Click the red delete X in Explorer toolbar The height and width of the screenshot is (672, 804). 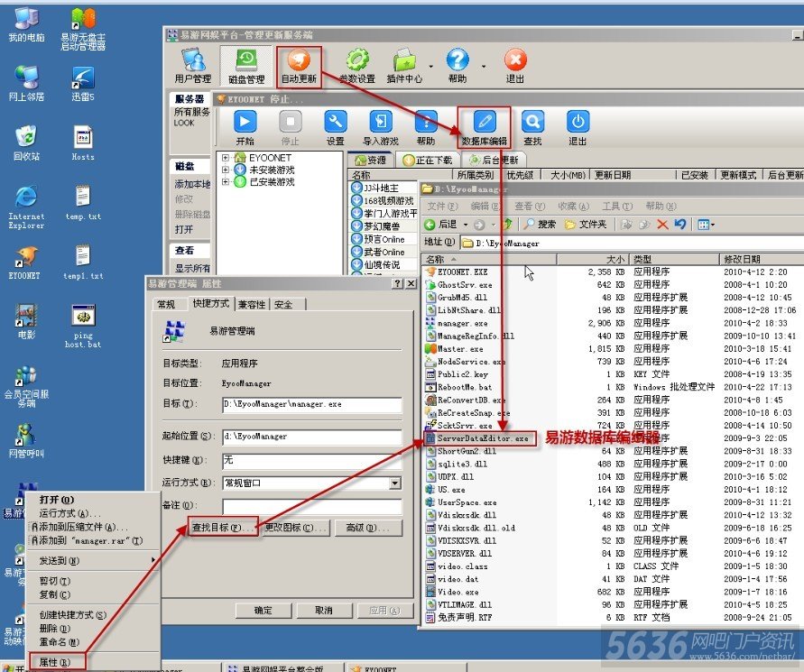coord(662,225)
